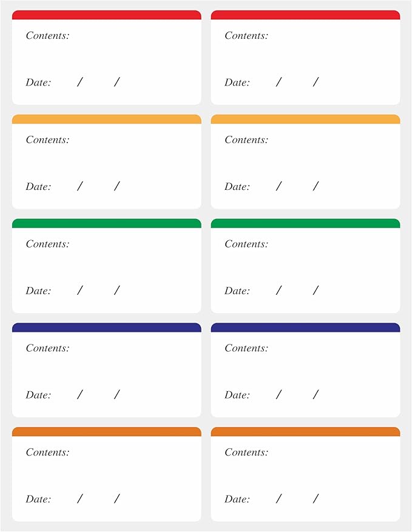Click Contents text in left yellow label

click(47, 140)
